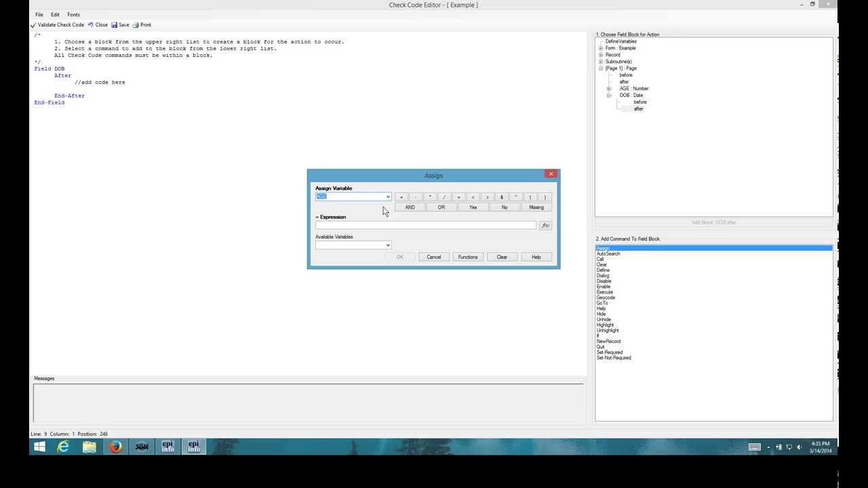The width and height of the screenshot is (868, 488).
Task: Click the taskbar clock showing 4:35 PM
Action: click(821, 447)
